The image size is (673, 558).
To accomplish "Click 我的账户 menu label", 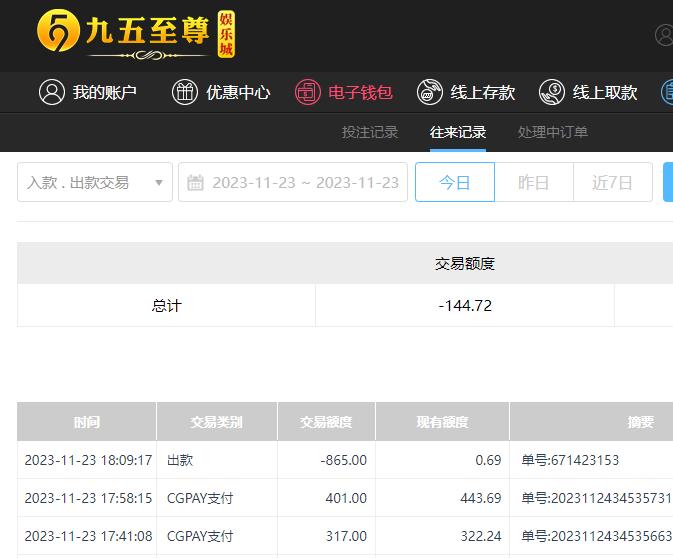I will pyautogui.click(x=104, y=92).
